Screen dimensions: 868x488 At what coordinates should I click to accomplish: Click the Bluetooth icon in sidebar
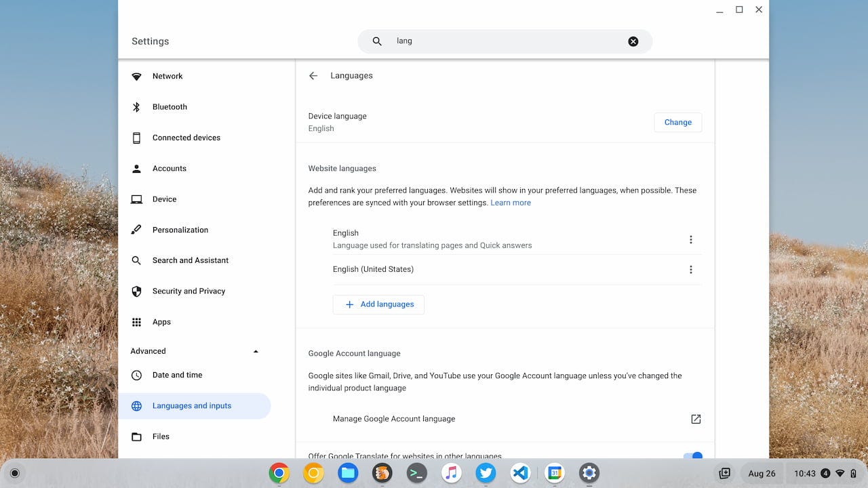click(x=136, y=107)
